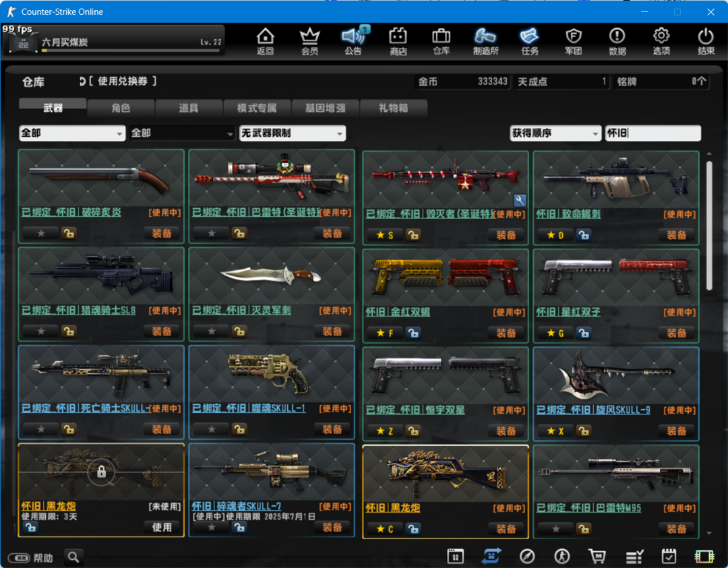
Task: Open the 基因增强 tab
Action: (325, 108)
